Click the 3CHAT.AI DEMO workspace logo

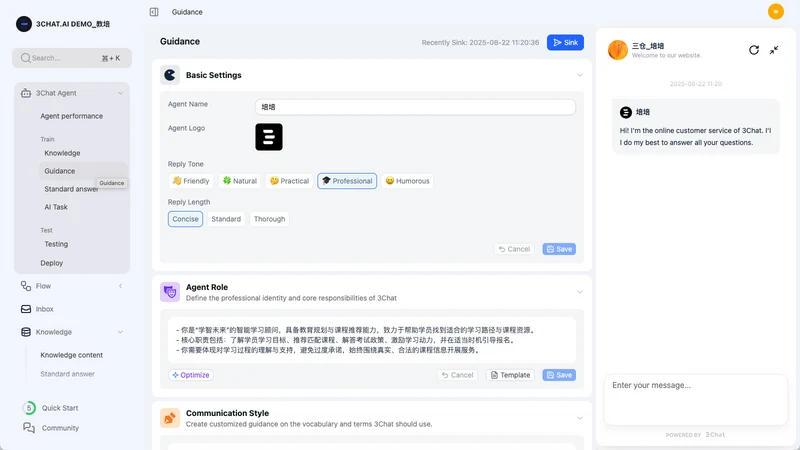23,24
